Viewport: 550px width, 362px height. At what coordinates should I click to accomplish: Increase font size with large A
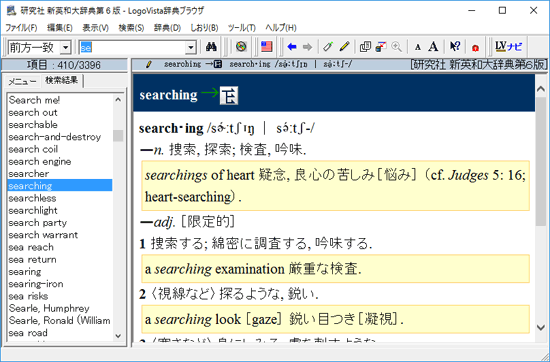(x=433, y=47)
